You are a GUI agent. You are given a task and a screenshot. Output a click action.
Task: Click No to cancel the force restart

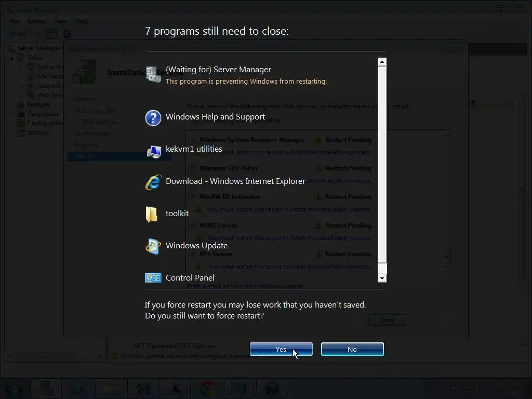pos(352,349)
